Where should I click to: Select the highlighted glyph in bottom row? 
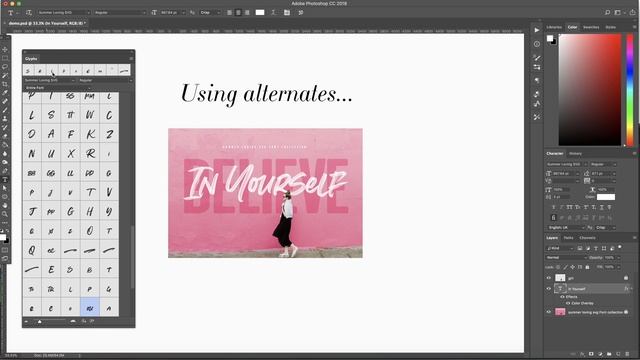90,307
